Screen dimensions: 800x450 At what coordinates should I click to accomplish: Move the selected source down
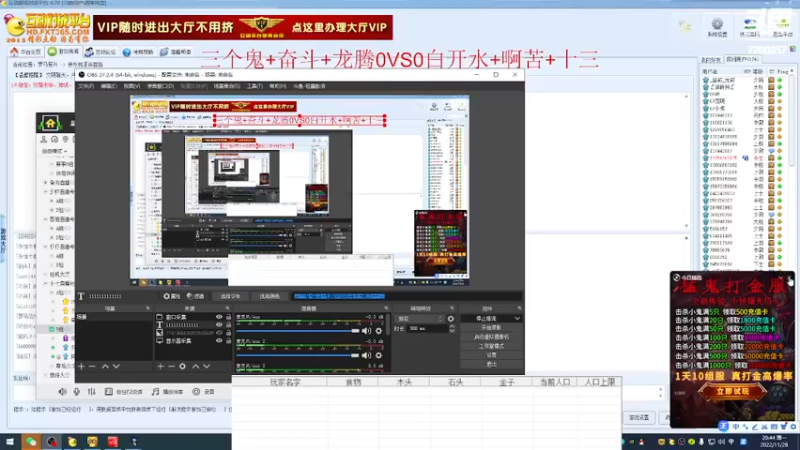[207, 366]
